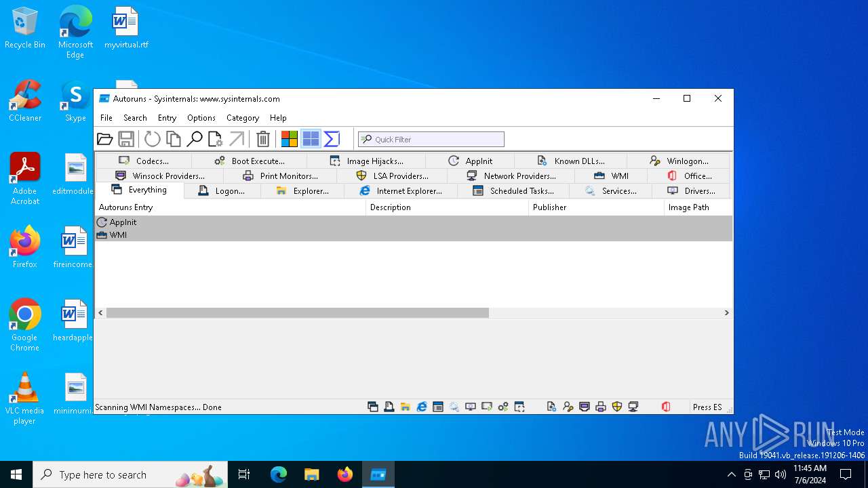Open the Help menu

(278, 118)
